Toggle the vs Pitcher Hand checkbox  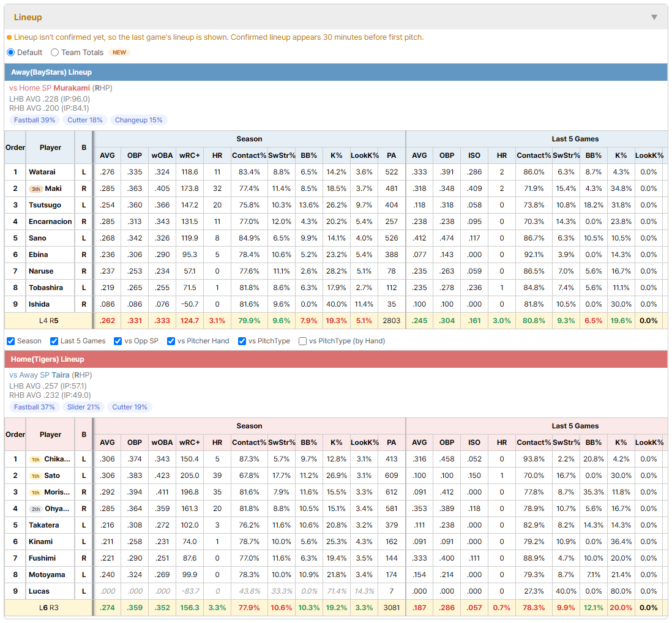click(171, 341)
